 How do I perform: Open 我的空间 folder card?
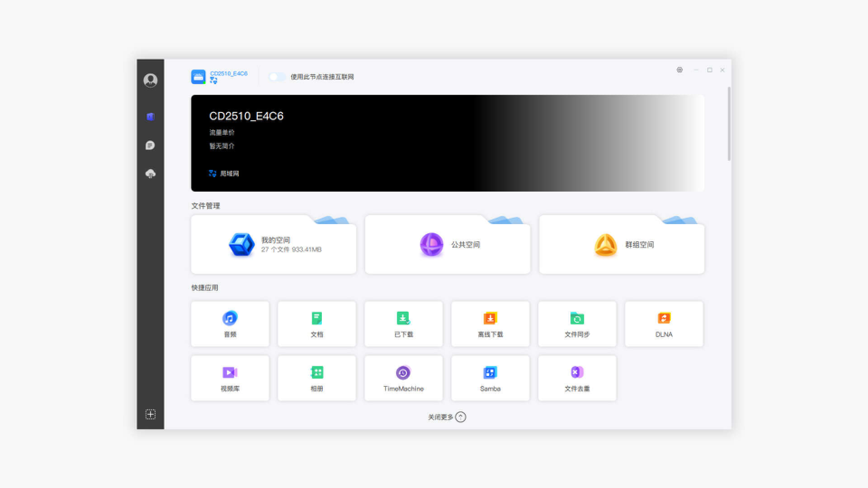(274, 244)
